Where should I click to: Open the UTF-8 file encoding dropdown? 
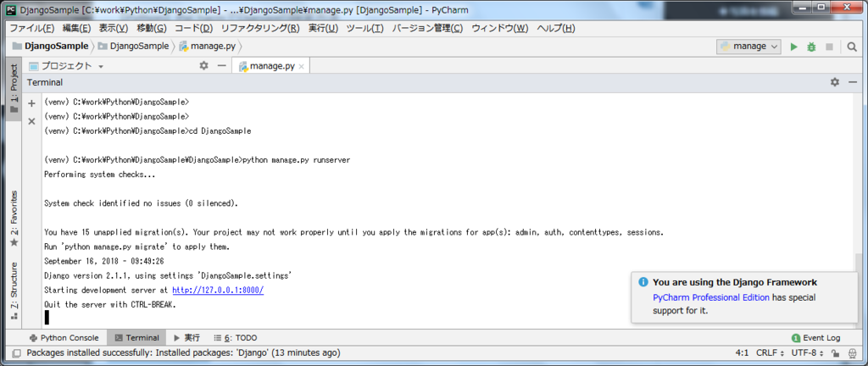[808, 352]
